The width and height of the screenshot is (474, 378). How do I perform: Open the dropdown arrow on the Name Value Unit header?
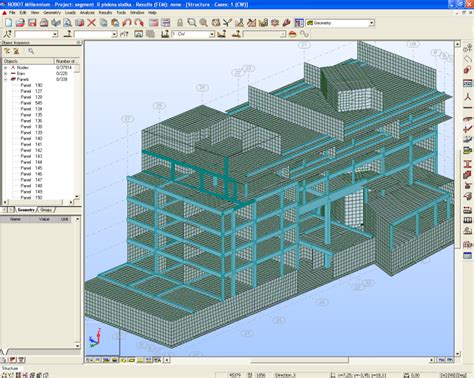tap(77, 219)
